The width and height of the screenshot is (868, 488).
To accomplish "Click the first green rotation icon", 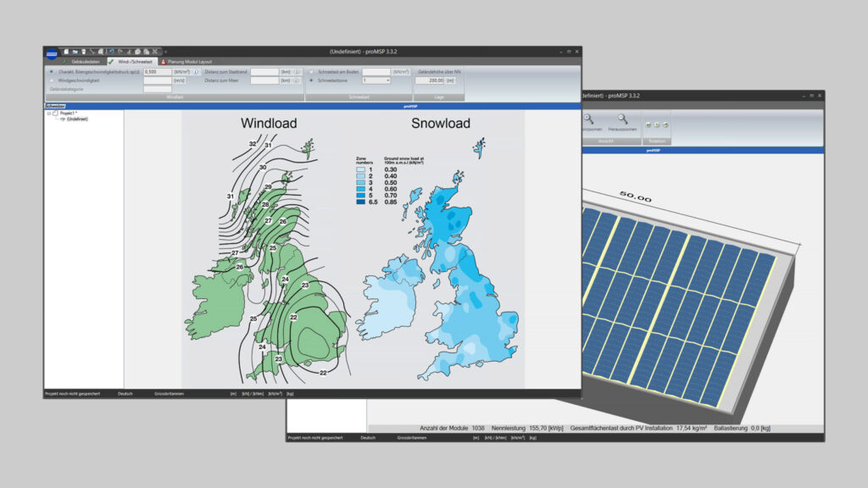I will pyautogui.click(x=648, y=125).
